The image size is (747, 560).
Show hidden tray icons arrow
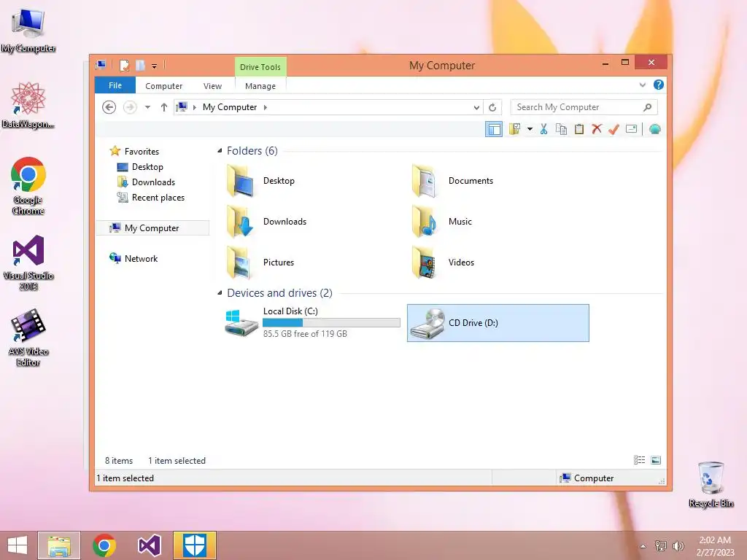[x=643, y=545]
